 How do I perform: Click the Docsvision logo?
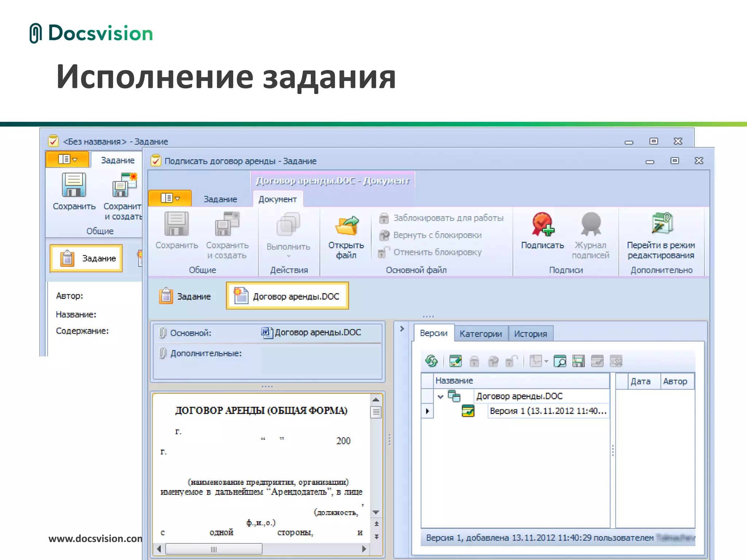coord(91,33)
